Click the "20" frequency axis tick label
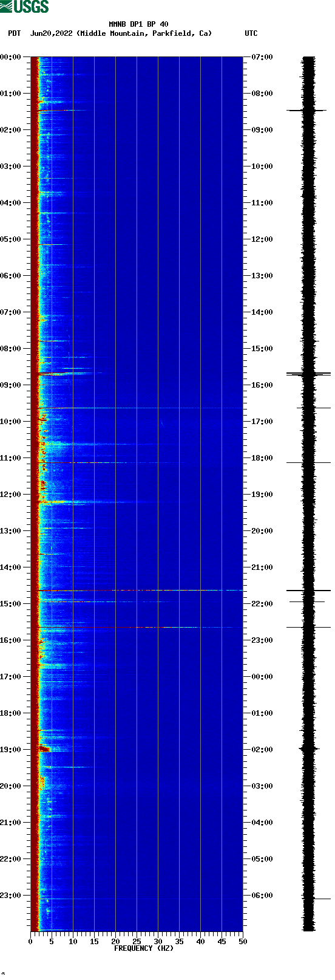This screenshot has width=335, height=980. (x=115, y=942)
